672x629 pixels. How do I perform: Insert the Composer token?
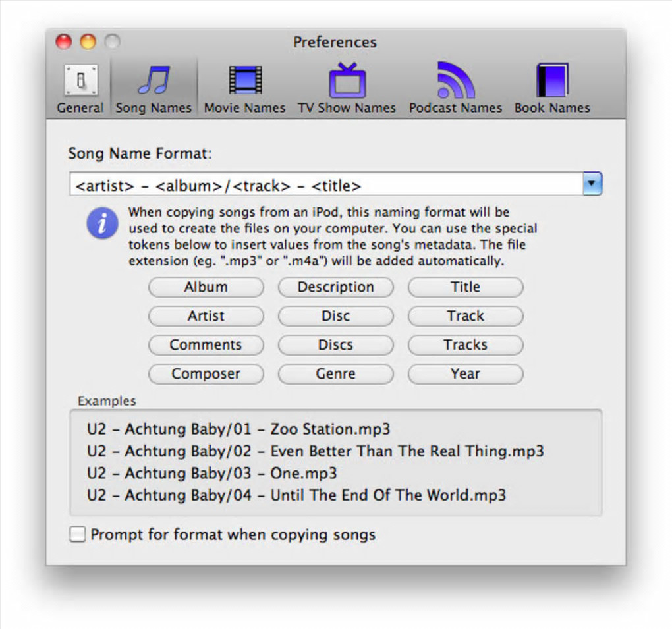click(x=206, y=374)
